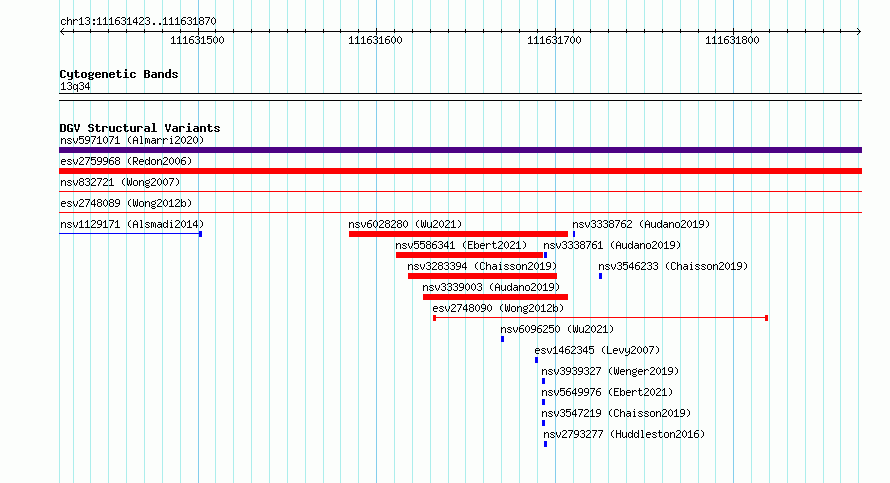
Task: Click the chr13:111631423..111631870 region label
Action: coord(138,21)
